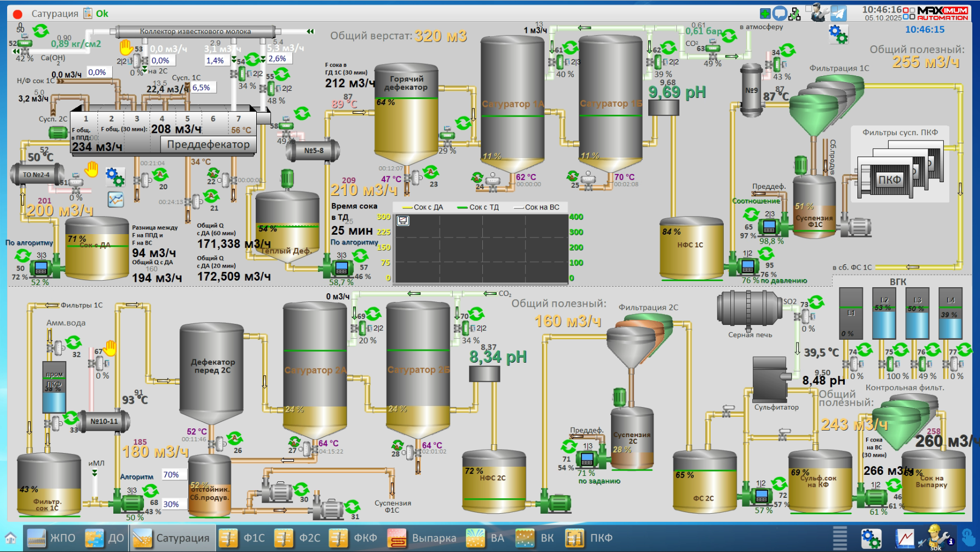
Task: Open gears settings icon beside ТО №2-4
Action: (x=115, y=177)
